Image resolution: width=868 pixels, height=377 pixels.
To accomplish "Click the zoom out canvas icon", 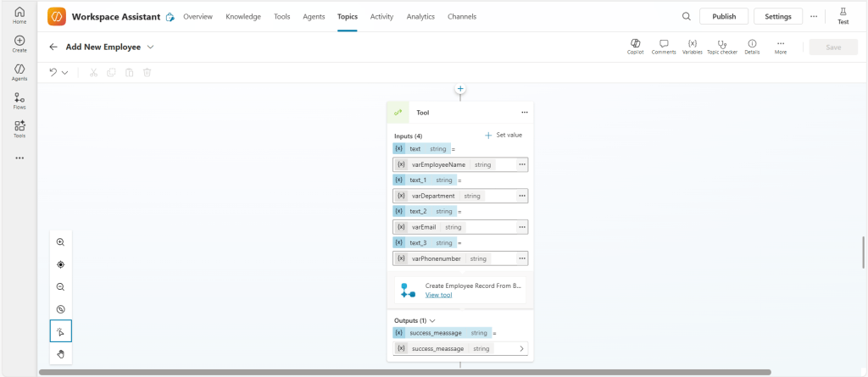I will point(61,287).
